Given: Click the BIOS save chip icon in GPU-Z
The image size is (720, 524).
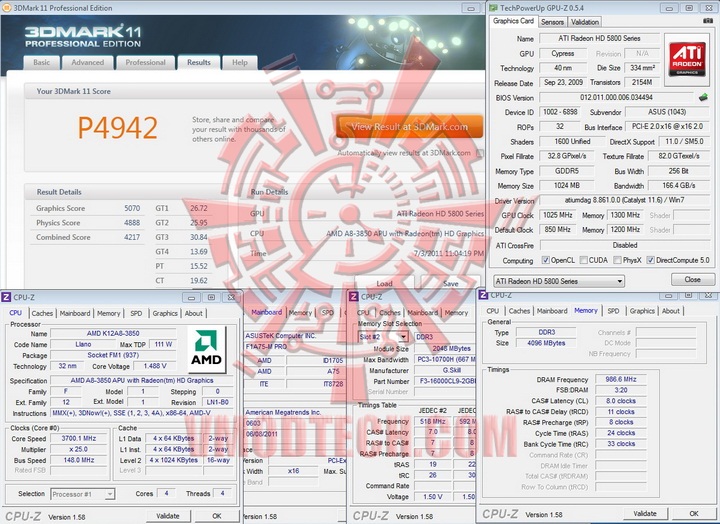Looking at the screenshot, I should [703, 97].
